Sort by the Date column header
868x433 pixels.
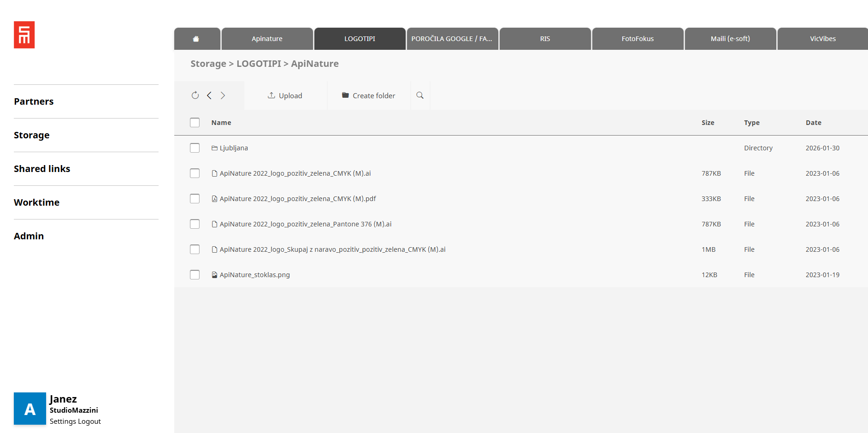pos(814,123)
